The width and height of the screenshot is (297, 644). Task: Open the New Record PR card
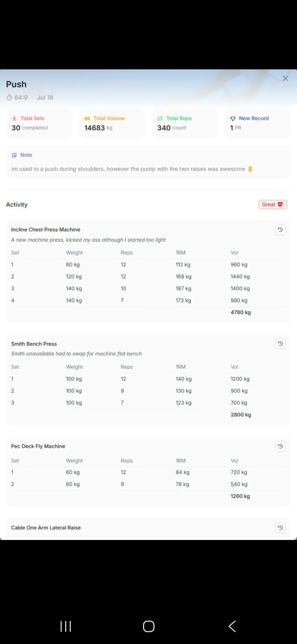click(x=257, y=124)
